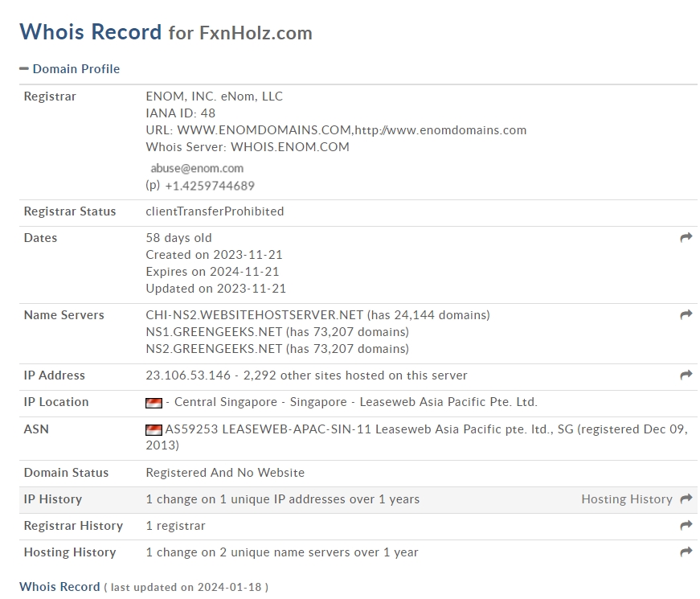700x599 pixels.
Task: Click the IP Address row label
Action: (x=54, y=375)
